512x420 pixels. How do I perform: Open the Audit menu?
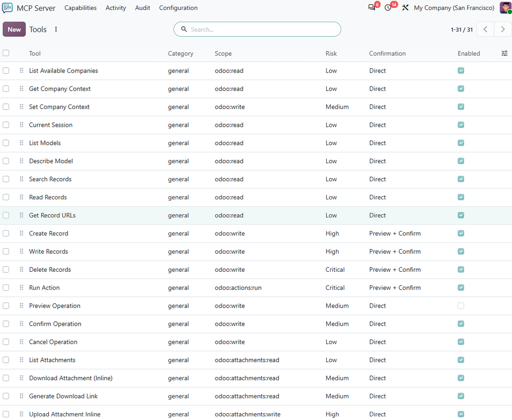point(143,8)
